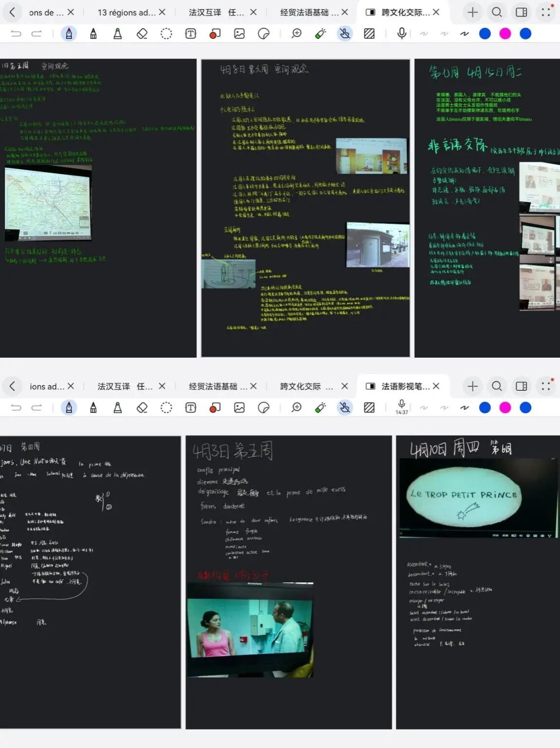Open the Le Trop Petit Prince image
Screen dimensions: 560x748
tap(478, 496)
